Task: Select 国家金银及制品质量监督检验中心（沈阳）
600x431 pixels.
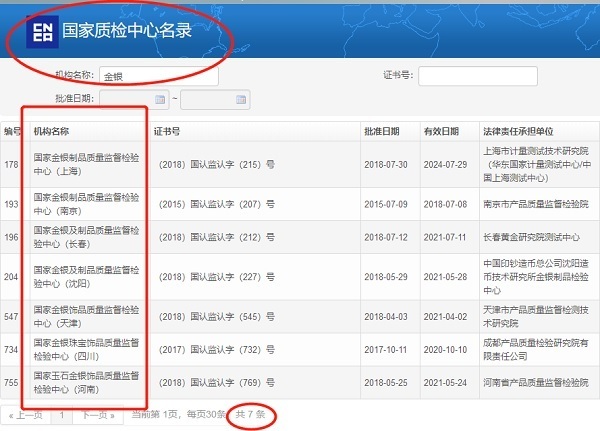Action: tap(86, 277)
